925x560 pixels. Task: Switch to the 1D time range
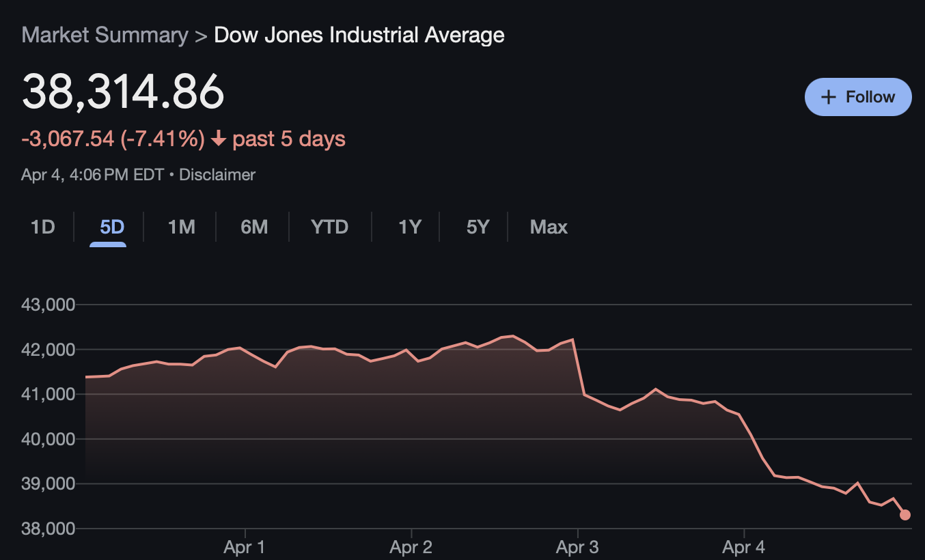click(42, 227)
